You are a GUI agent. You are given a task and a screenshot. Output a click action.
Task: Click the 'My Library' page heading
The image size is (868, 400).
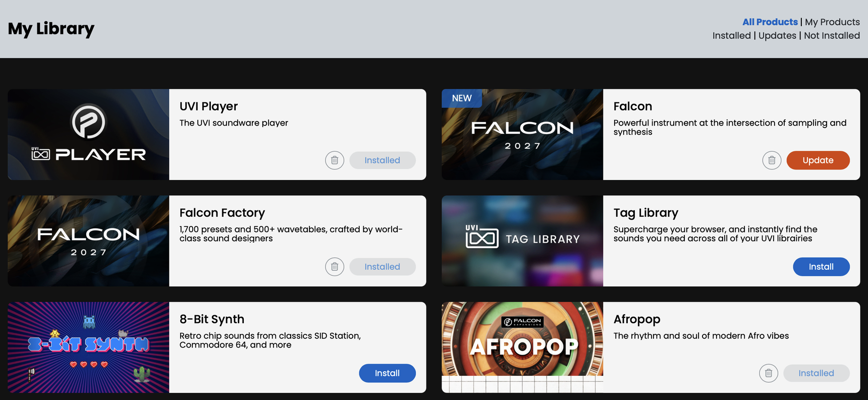coord(51,29)
